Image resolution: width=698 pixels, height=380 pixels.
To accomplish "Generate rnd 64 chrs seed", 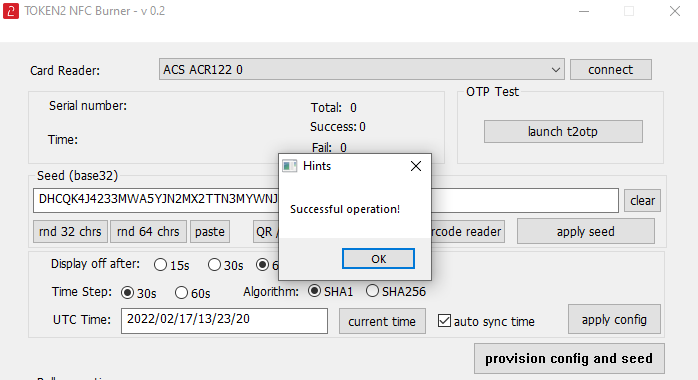I will click(148, 231).
